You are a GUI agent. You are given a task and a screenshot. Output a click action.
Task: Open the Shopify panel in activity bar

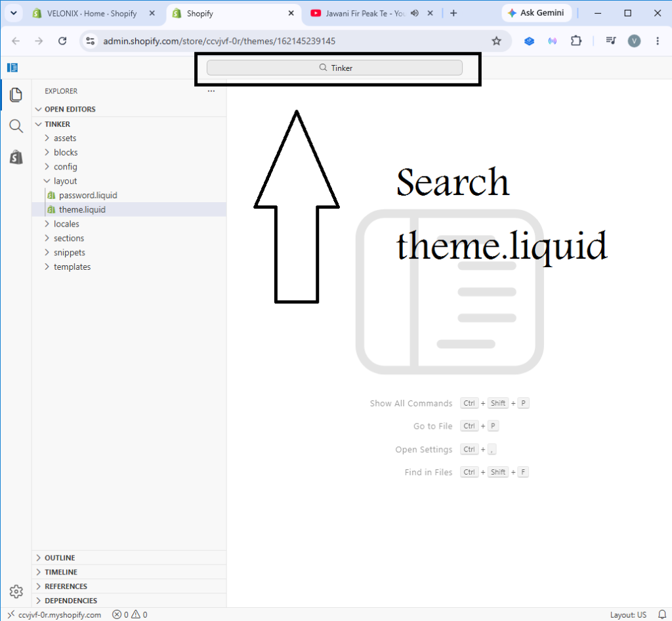tap(16, 158)
